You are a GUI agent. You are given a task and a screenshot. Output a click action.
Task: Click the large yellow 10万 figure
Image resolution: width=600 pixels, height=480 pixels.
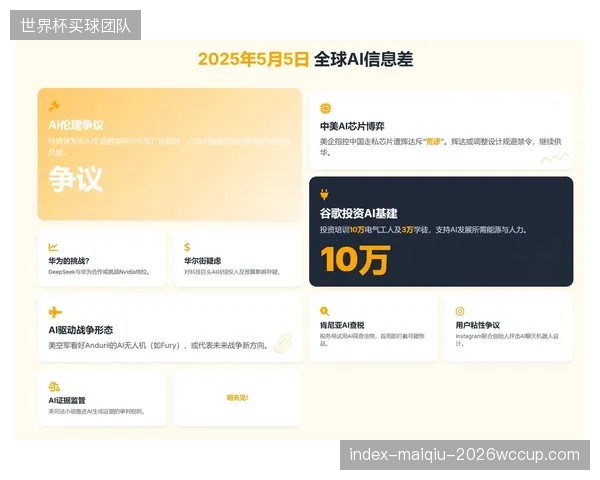coord(355,260)
